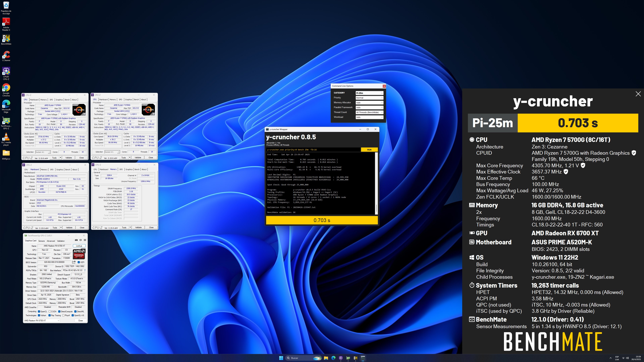Close the Command Line Options window
Screen dimensions: 644x362
(384, 86)
